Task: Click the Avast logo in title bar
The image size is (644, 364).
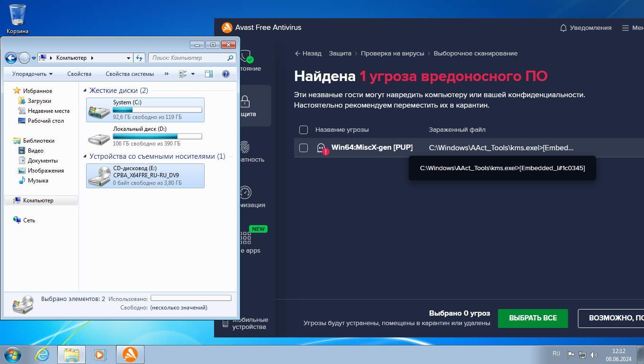Action: click(227, 27)
